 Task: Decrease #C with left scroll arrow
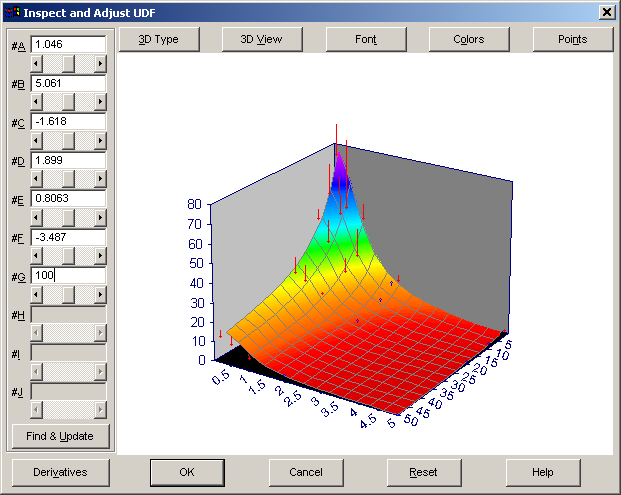pos(36,141)
